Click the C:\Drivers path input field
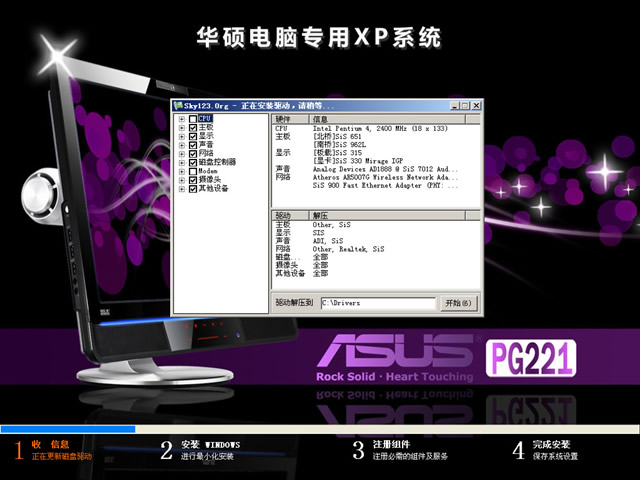 coord(378,303)
